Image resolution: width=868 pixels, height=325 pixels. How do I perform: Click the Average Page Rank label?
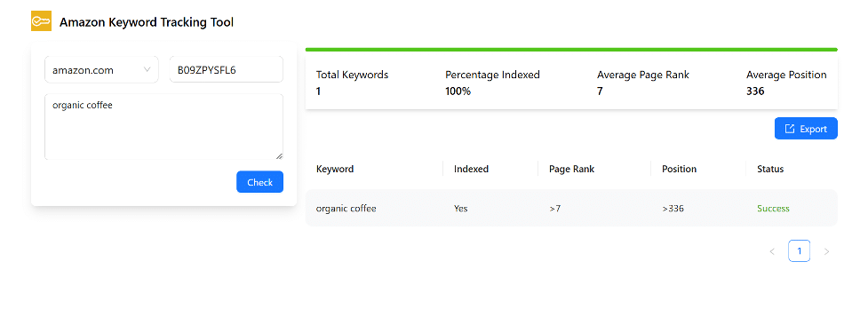pos(643,75)
